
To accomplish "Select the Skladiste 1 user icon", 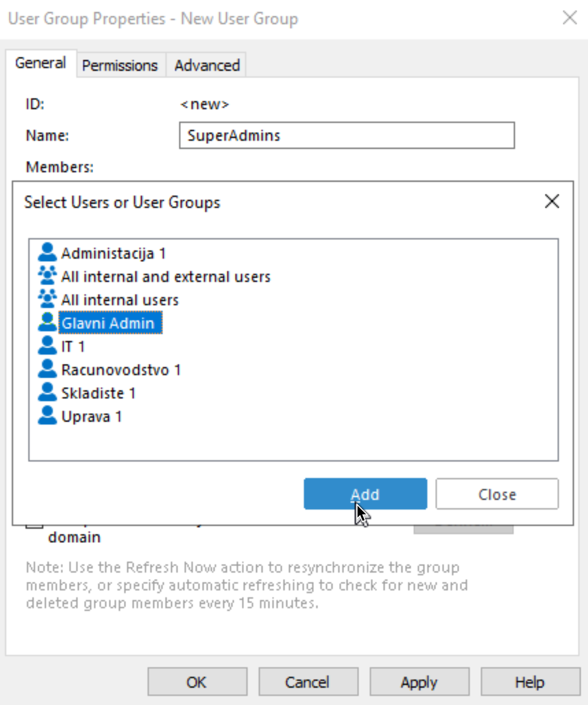I will click(x=47, y=392).
